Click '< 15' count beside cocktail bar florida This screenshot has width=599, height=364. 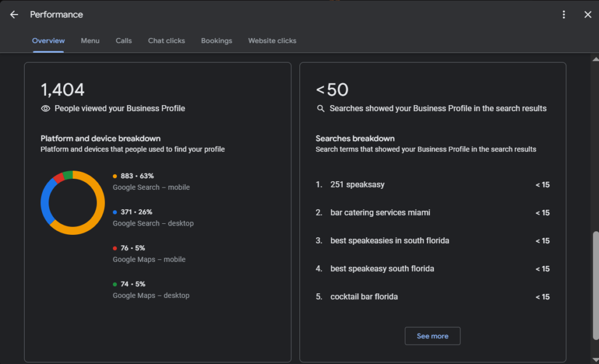(x=542, y=297)
